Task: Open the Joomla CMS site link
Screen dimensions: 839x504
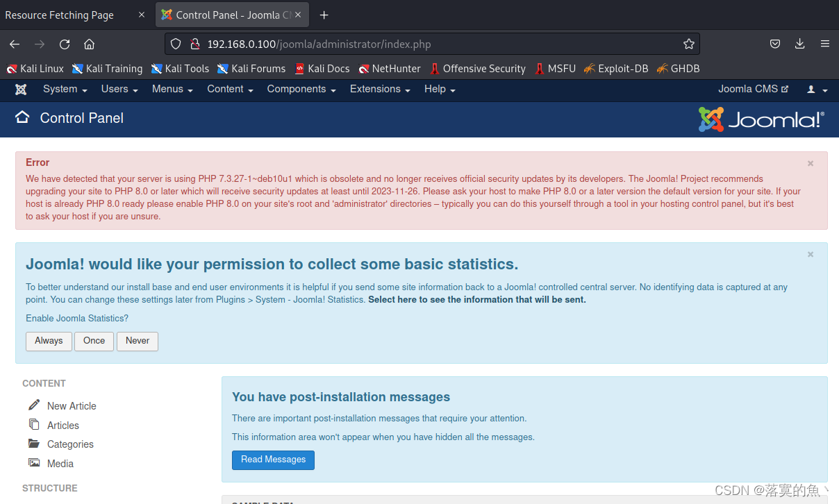Action: pos(754,89)
